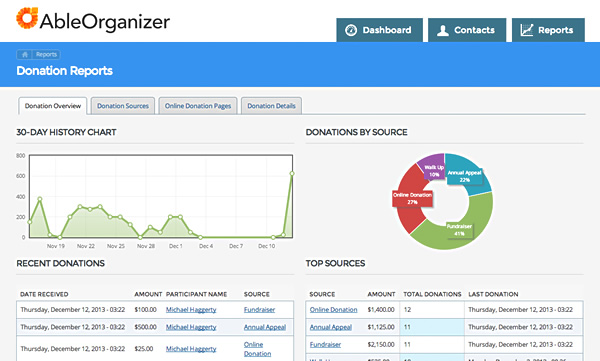
Task: Open the Reports section
Action: (548, 30)
